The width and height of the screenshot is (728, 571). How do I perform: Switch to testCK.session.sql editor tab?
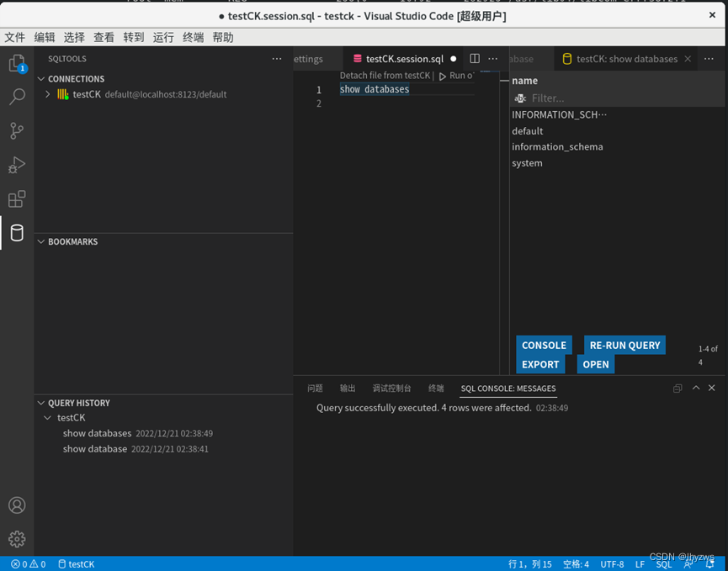404,59
